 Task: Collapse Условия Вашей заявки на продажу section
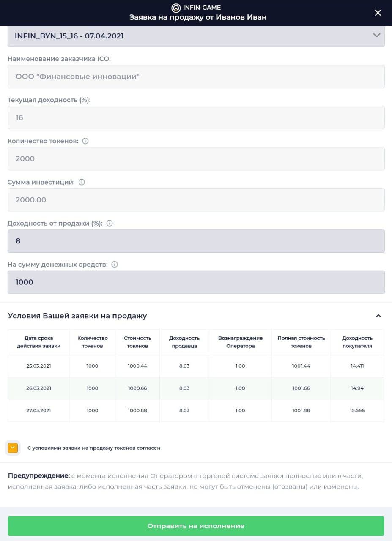(378, 316)
